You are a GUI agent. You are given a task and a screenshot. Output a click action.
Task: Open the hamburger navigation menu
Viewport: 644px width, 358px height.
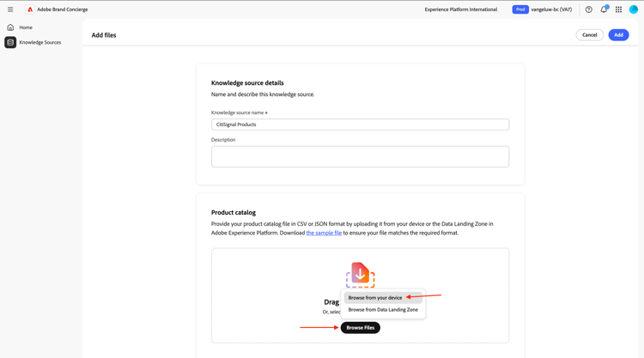click(10, 9)
